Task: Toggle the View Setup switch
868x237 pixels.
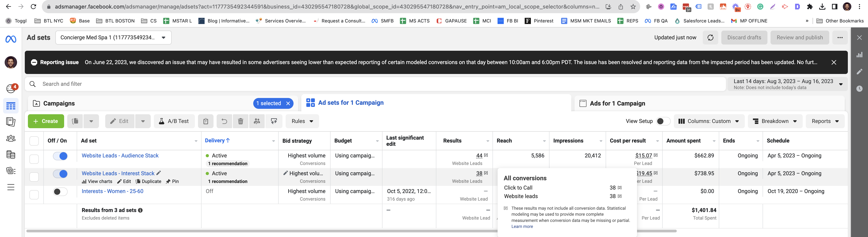Action: [x=663, y=121]
